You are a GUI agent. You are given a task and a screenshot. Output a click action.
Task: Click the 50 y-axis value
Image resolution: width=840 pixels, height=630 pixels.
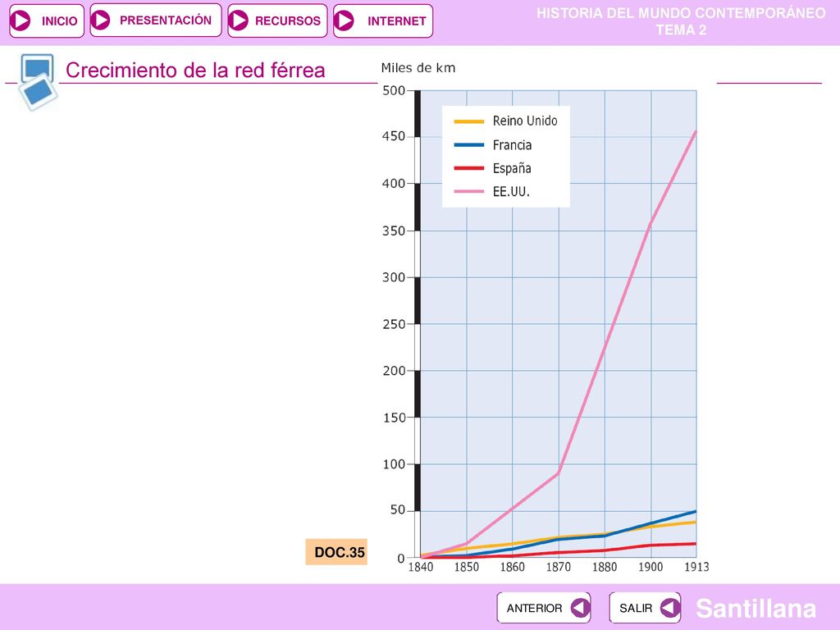(398, 510)
